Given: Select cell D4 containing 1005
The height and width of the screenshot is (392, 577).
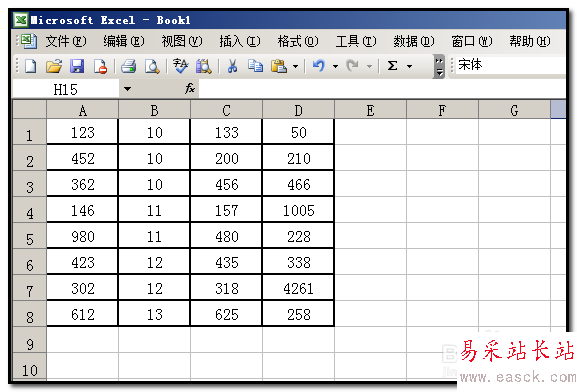Looking at the screenshot, I should pyautogui.click(x=298, y=210).
